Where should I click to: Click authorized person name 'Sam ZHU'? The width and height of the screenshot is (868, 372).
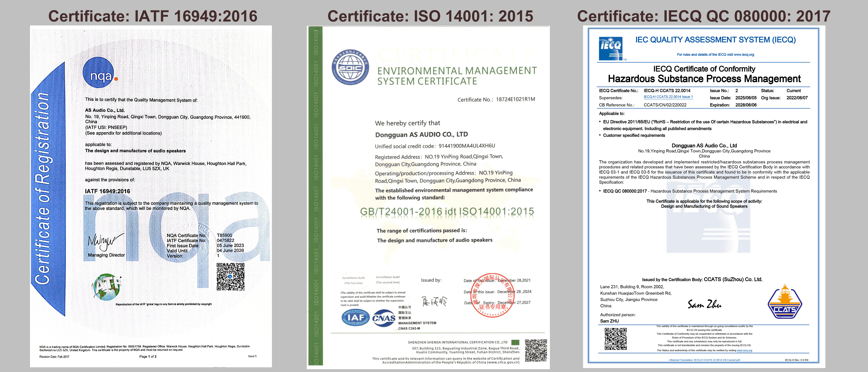coord(609,321)
